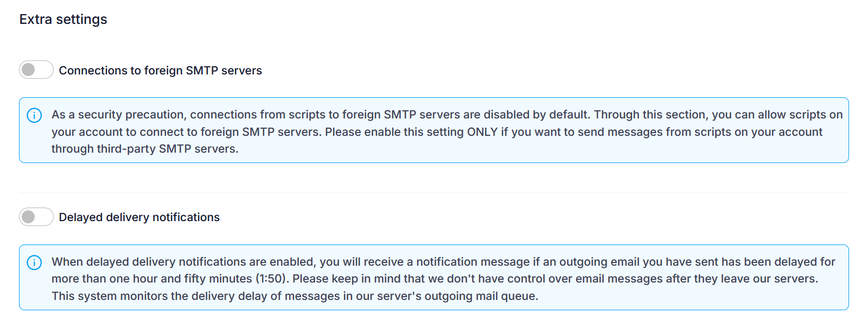868x326 pixels.
Task: Click the 'Delayed delivery notifications' label
Action: pyautogui.click(x=140, y=217)
